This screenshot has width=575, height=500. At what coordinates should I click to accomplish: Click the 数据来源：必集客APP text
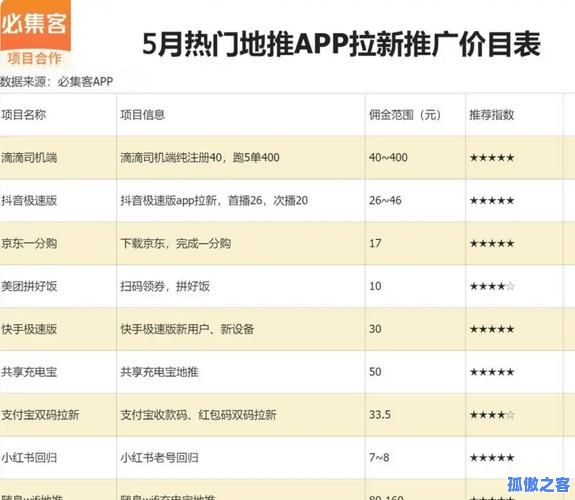(56, 81)
